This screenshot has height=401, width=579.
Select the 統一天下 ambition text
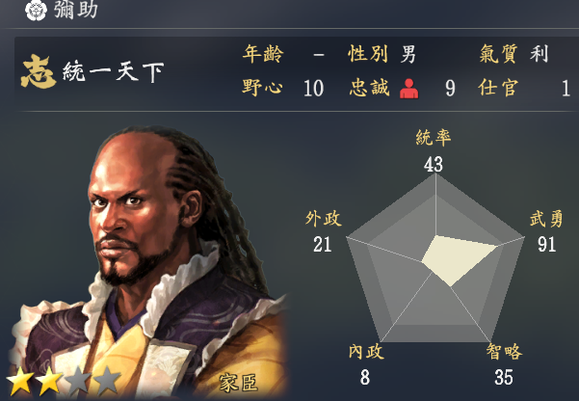coord(113,72)
